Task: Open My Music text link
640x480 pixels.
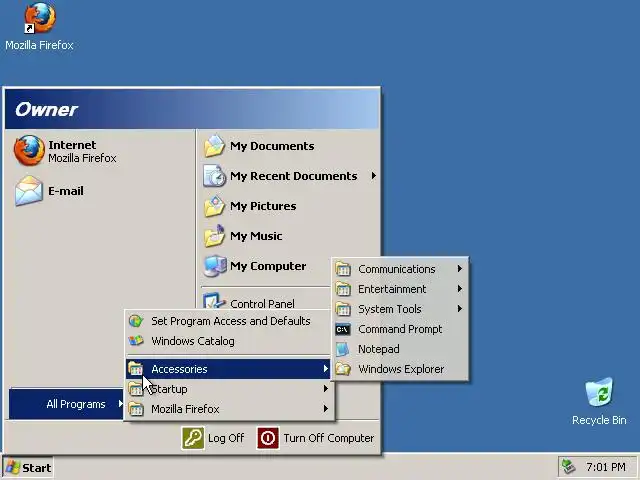Action: pos(256,236)
